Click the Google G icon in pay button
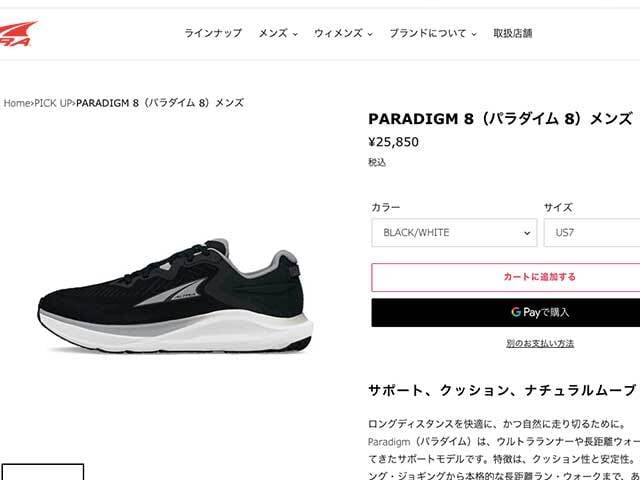 pos(516,312)
